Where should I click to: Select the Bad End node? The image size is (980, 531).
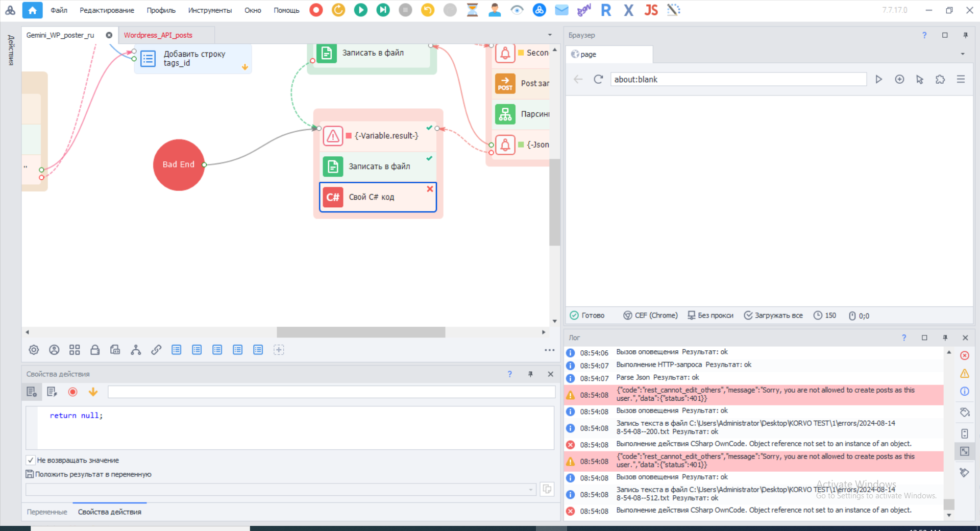[x=179, y=164]
